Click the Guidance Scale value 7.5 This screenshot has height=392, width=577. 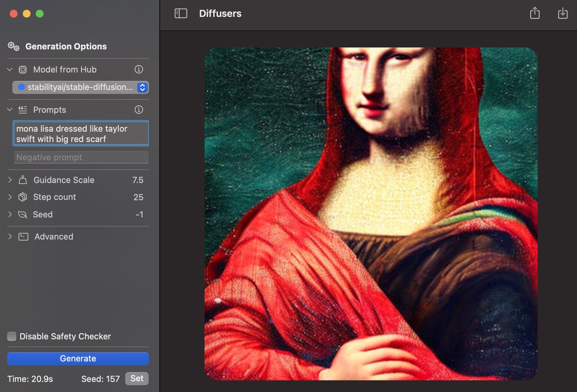click(x=138, y=180)
